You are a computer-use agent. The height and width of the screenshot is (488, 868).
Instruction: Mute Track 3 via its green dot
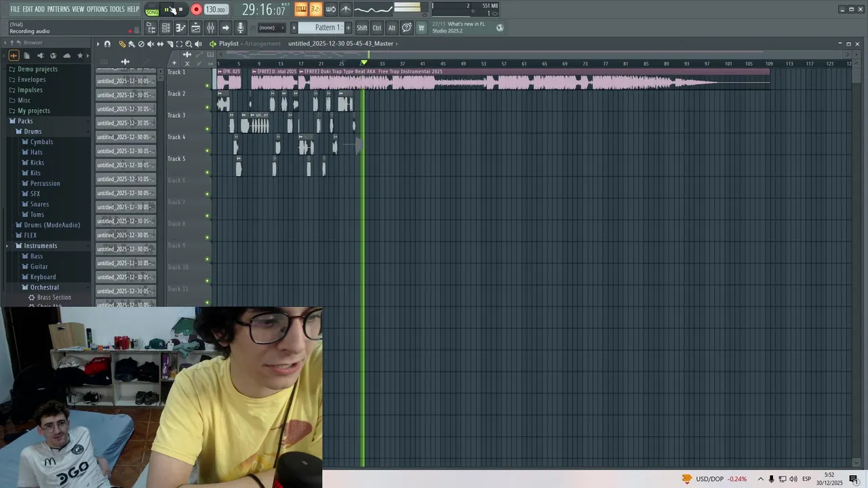click(x=208, y=129)
